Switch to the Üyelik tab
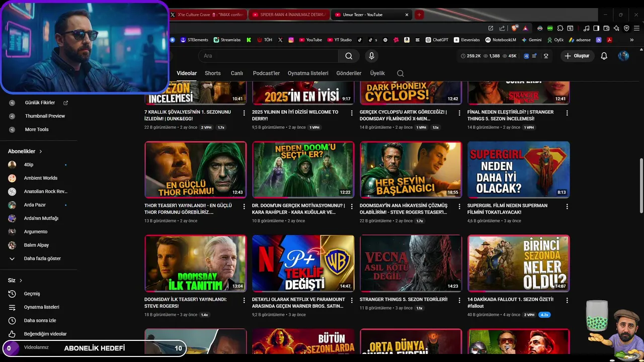 click(x=377, y=73)
